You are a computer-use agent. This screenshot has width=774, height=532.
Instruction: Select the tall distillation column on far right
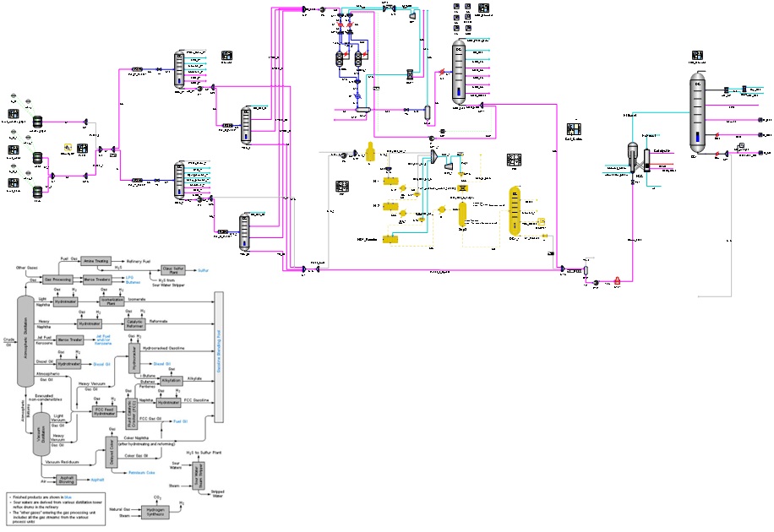click(696, 114)
